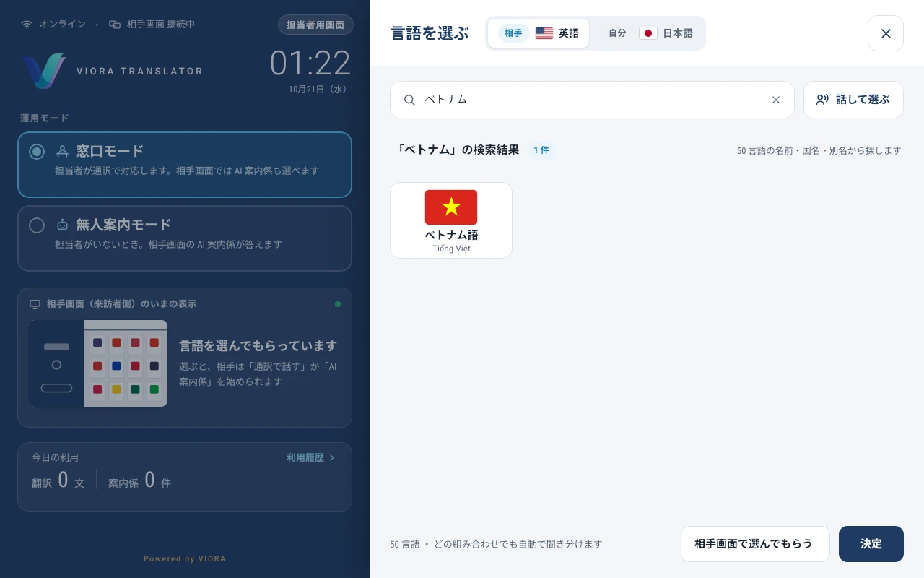Viewport: 924px width, 578px height.
Task: Click the 案内係 0 件 counter
Action: [x=139, y=480]
